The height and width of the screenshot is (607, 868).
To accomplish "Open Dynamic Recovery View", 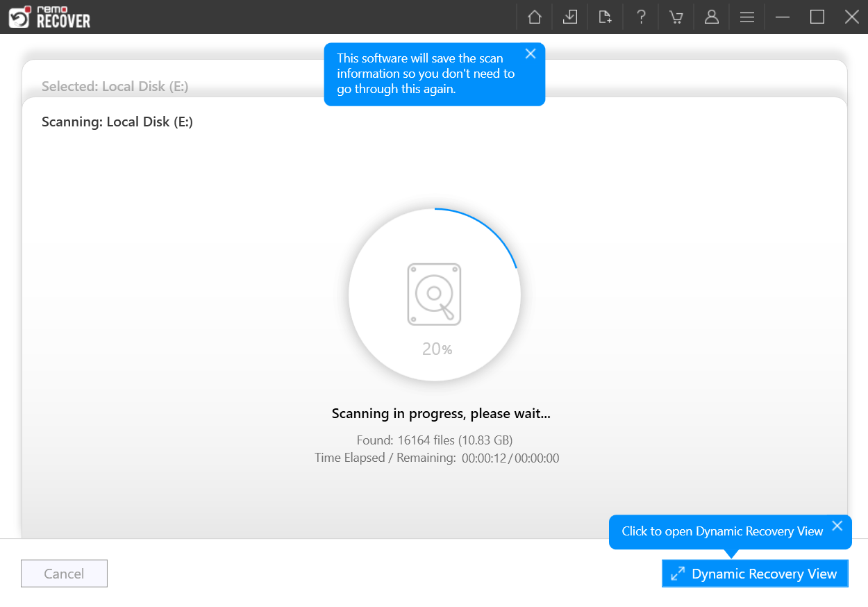I will click(755, 574).
